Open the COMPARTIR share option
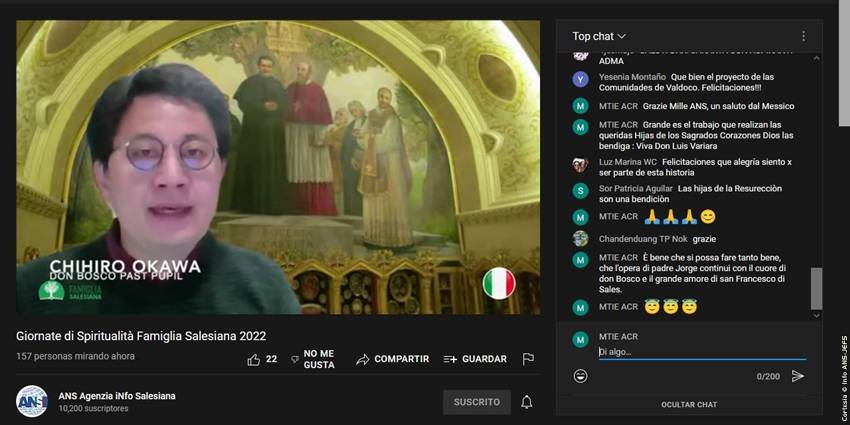This screenshot has height=425, width=850. [392, 359]
